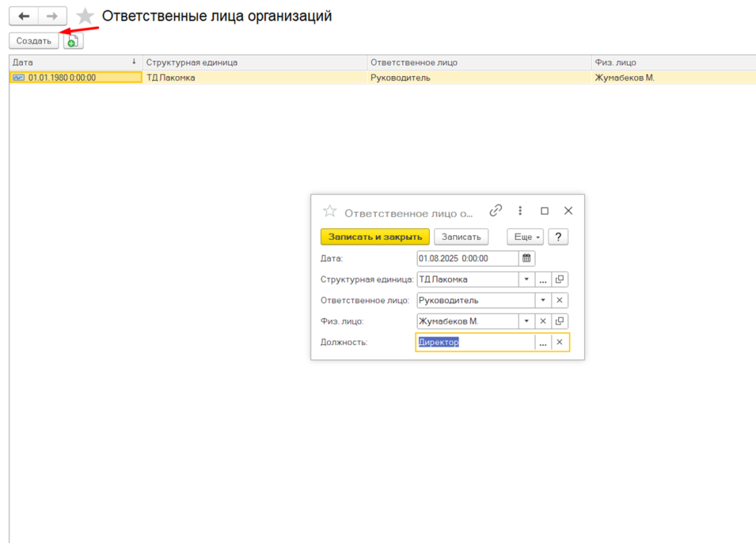Image resolution: width=756 pixels, height=543 pixels.
Task: Open the calendar picker for Дата
Action: 527,259
